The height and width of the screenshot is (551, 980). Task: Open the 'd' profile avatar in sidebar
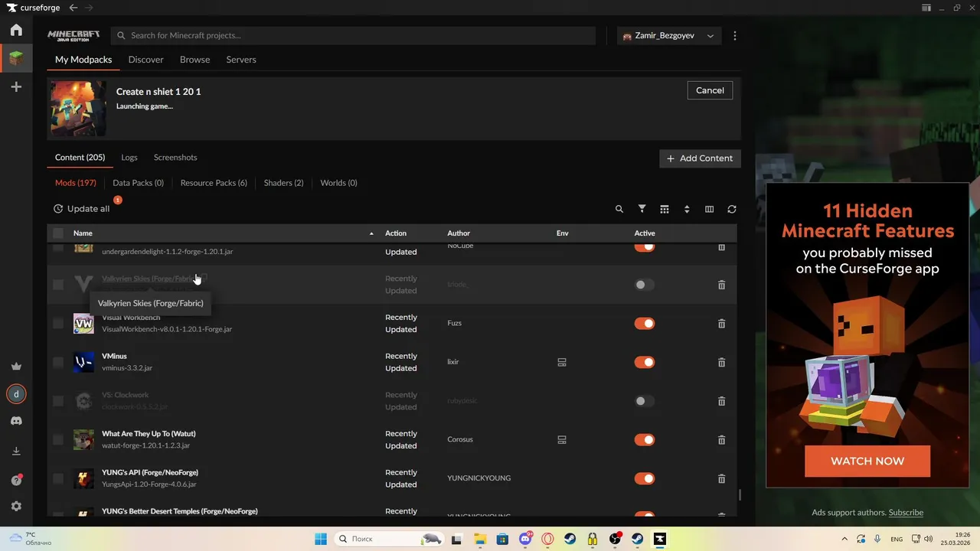16,394
